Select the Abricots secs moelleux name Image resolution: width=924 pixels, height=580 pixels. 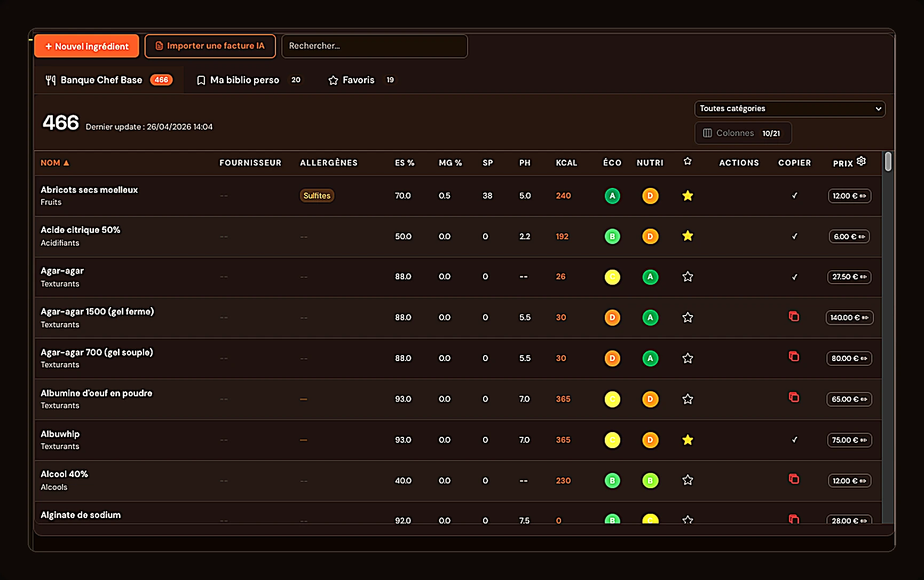click(x=89, y=190)
